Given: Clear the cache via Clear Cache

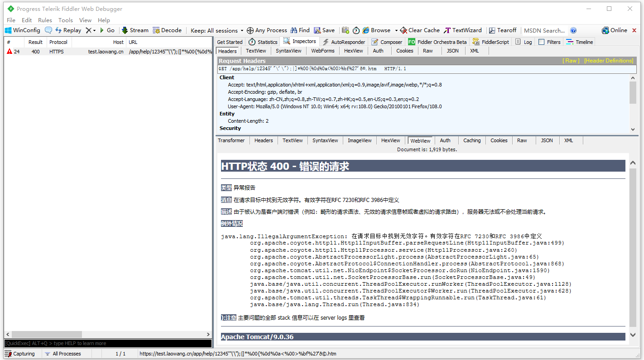Looking at the screenshot, I should click(x=420, y=30).
